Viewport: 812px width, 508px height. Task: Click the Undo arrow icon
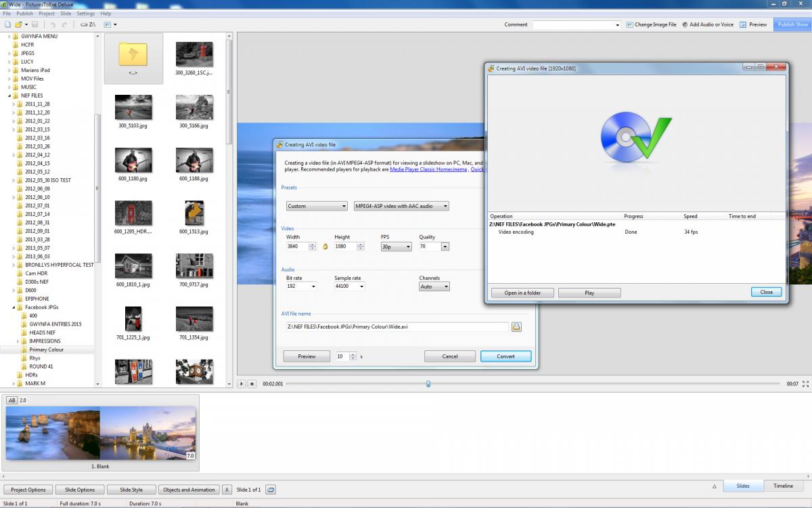point(53,24)
